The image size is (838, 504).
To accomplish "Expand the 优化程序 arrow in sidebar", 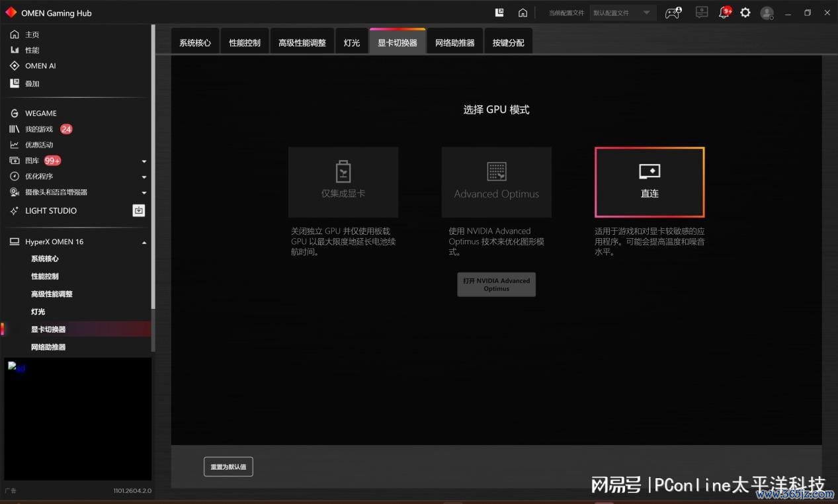I will pyautogui.click(x=144, y=177).
